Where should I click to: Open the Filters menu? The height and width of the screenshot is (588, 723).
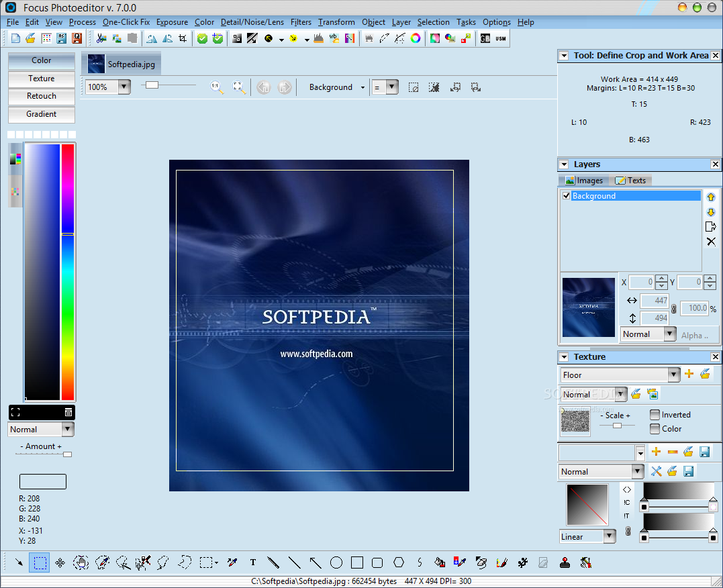(301, 22)
